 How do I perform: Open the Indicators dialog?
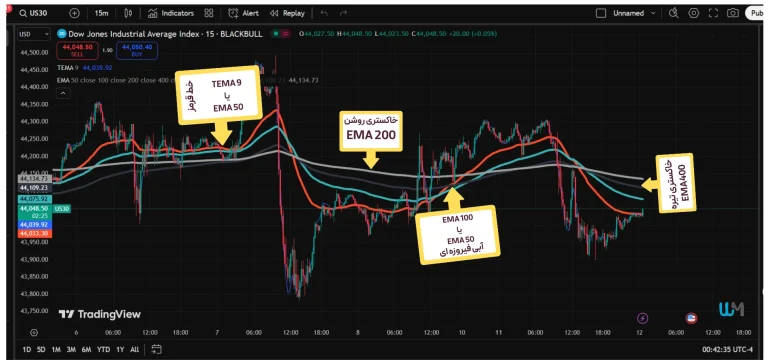[x=171, y=13]
